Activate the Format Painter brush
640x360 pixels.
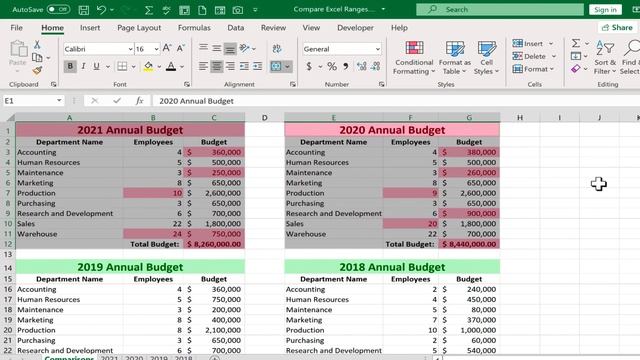pos(37,71)
